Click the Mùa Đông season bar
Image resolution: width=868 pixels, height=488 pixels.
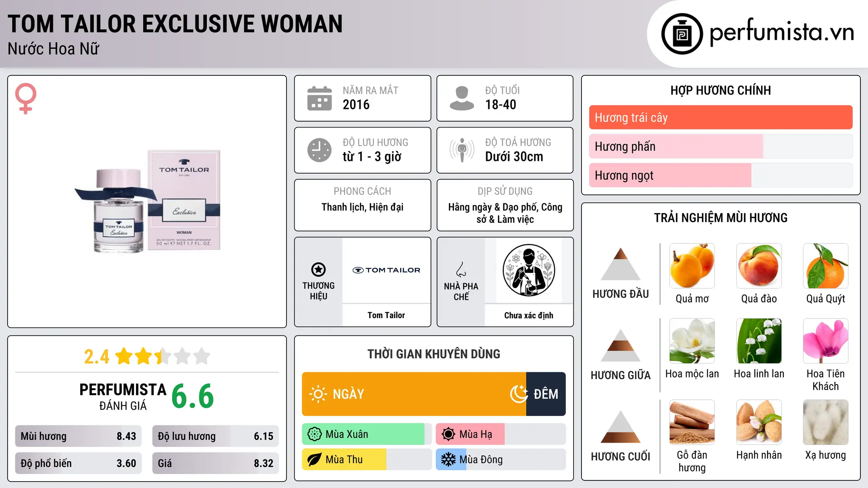coord(501,460)
